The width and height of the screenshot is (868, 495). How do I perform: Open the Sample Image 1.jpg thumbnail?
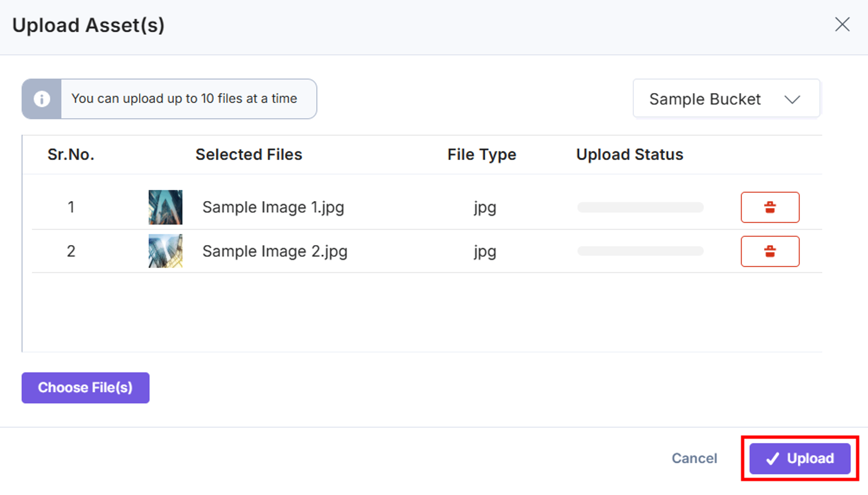(x=165, y=207)
